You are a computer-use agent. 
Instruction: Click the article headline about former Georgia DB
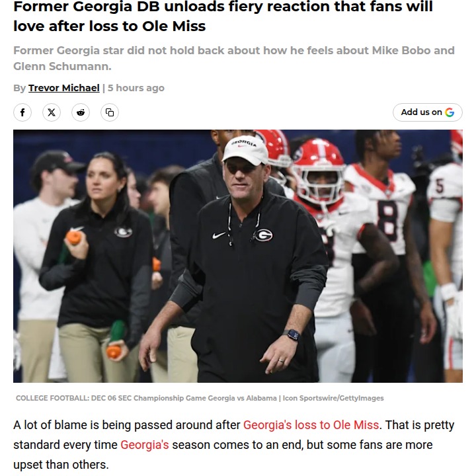point(223,17)
